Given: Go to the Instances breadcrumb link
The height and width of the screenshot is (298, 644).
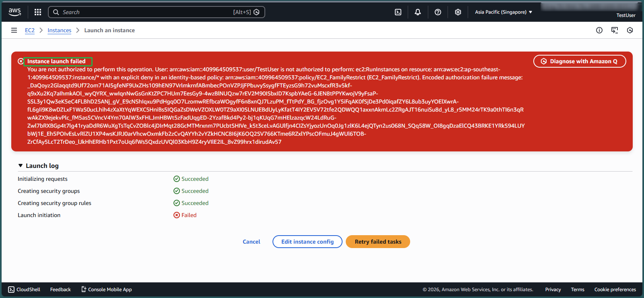Looking at the screenshot, I should point(59,30).
